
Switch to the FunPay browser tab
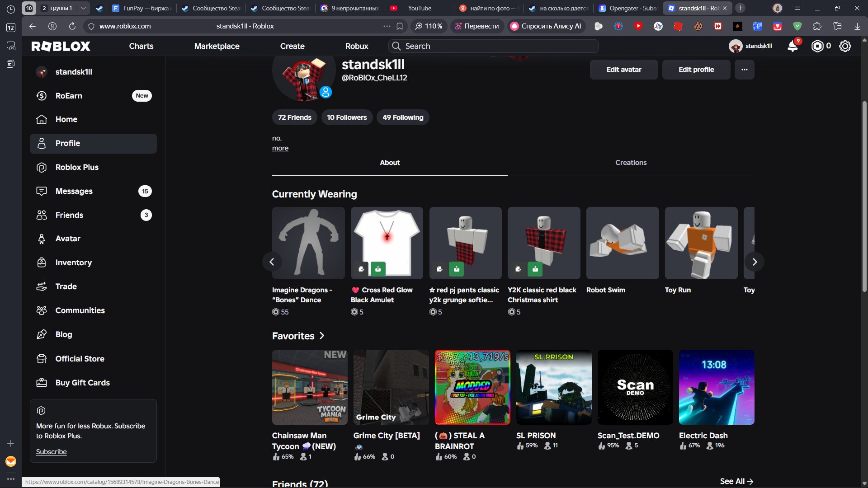[142, 8]
